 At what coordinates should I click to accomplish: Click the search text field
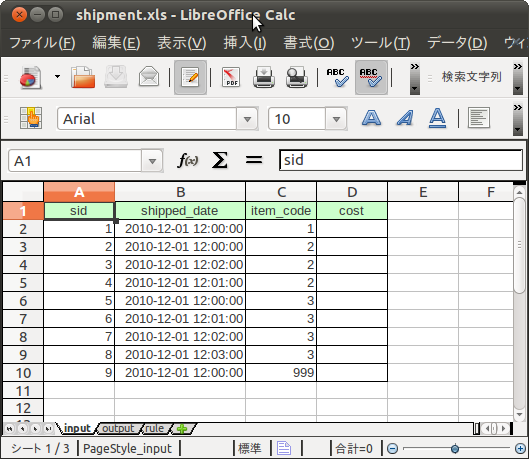[471, 77]
